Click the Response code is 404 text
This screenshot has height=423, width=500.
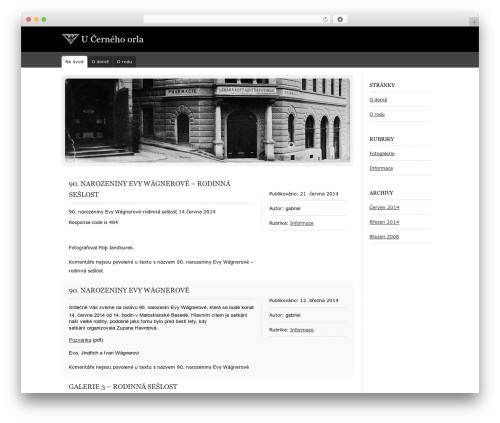93,222
